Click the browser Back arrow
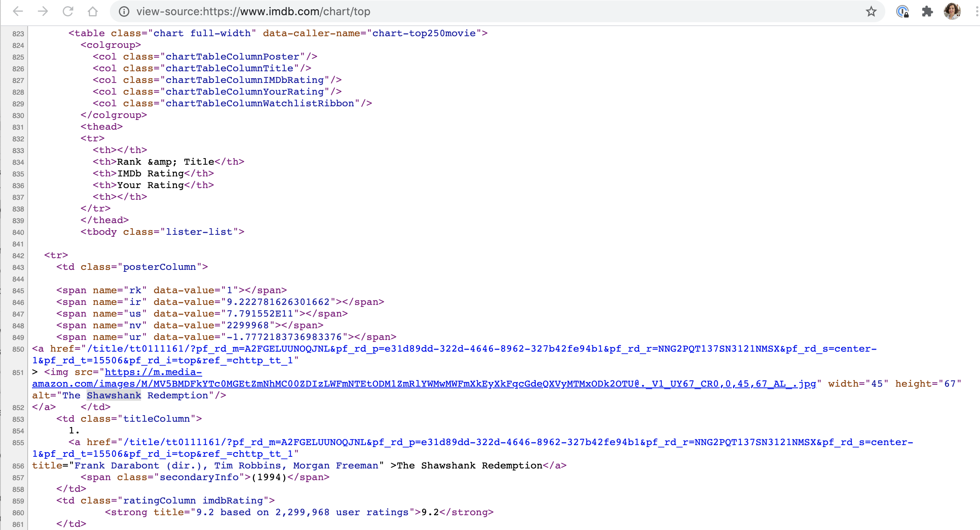The width and height of the screenshot is (980, 530). [x=18, y=11]
